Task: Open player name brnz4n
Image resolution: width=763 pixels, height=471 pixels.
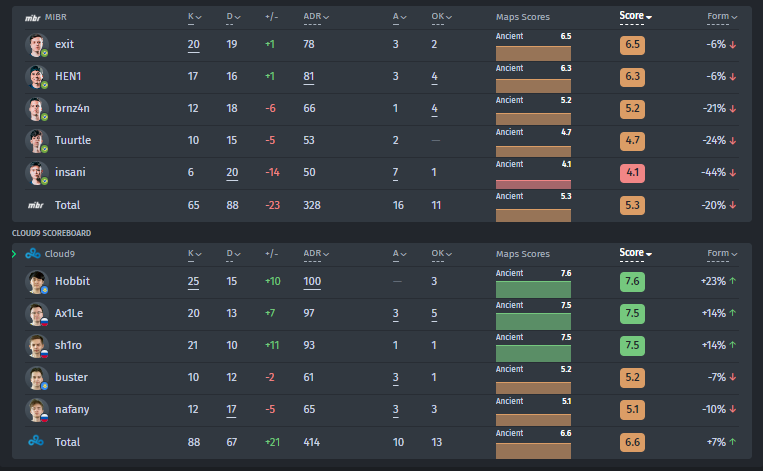Action: pyautogui.click(x=73, y=109)
